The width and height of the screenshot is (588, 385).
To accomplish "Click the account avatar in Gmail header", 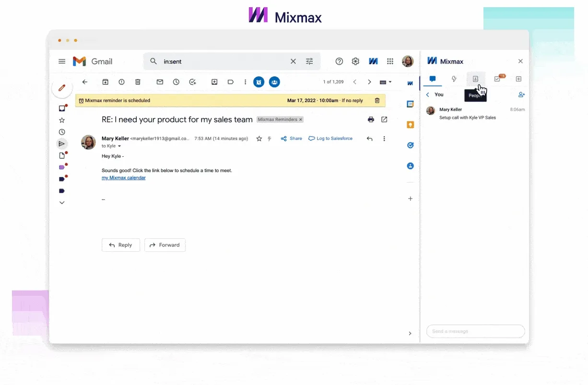I will 408,61.
